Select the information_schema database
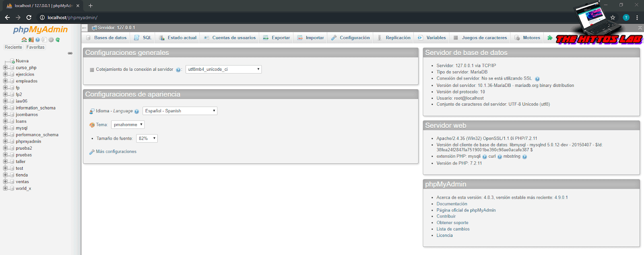Screen dimensions: 644x255 [x=35, y=108]
